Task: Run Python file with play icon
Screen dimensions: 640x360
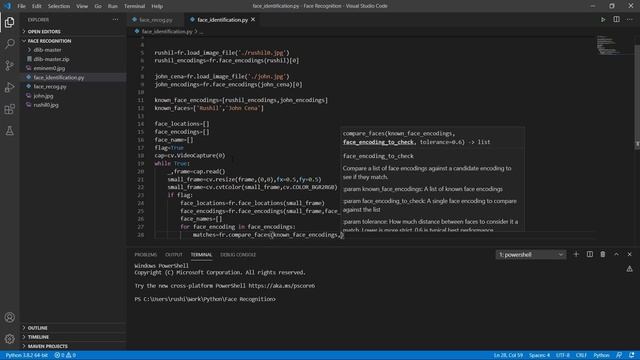Action: (x=603, y=20)
